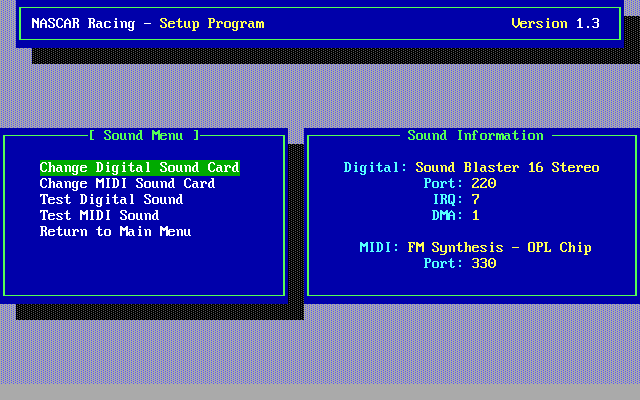Click NASCAR Racing title text
Image resolution: width=640 pixels, height=400 pixels.
(83, 24)
